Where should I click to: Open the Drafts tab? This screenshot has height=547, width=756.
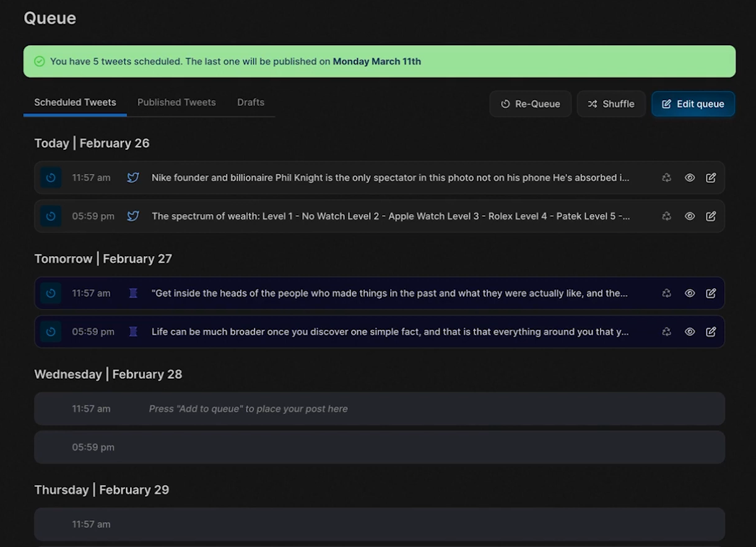250,102
